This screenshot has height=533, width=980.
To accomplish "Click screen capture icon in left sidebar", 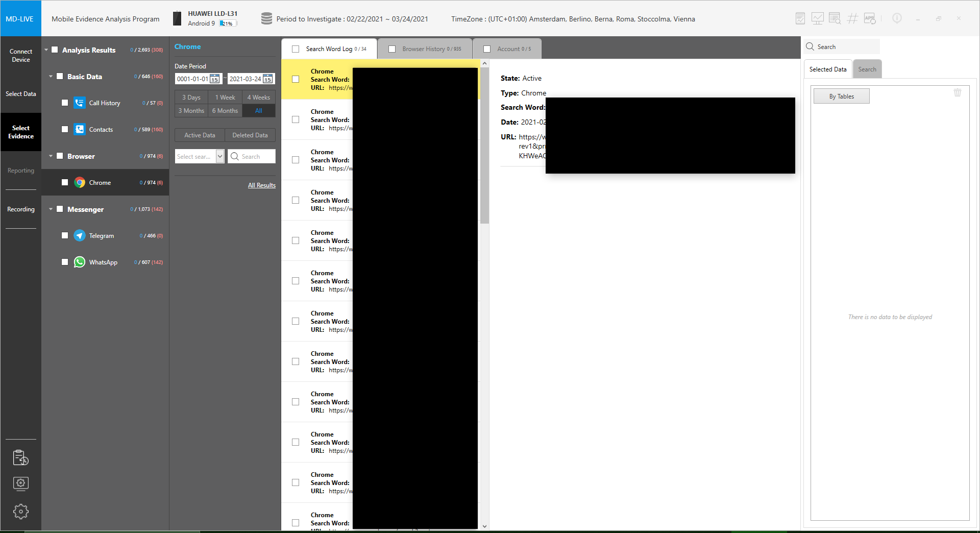I will coord(21,483).
